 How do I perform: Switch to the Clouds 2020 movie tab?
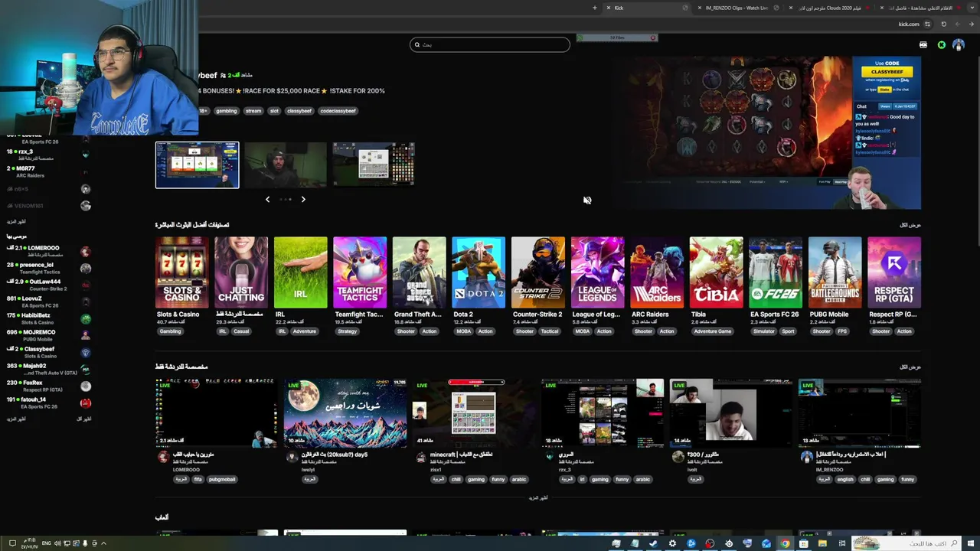831,8
